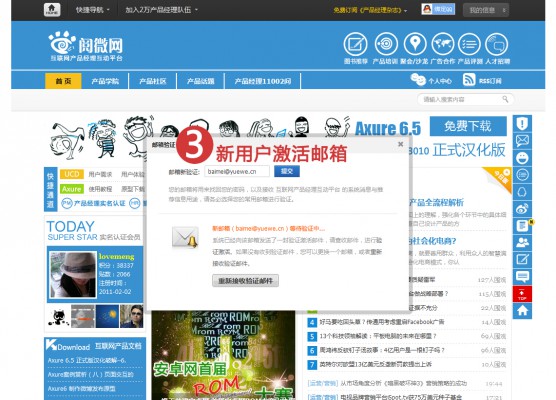Image resolution: width=556 pixels, height=400 pixels.
Task: Select the yellow home tab
Action: pyautogui.click(x=63, y=81)
